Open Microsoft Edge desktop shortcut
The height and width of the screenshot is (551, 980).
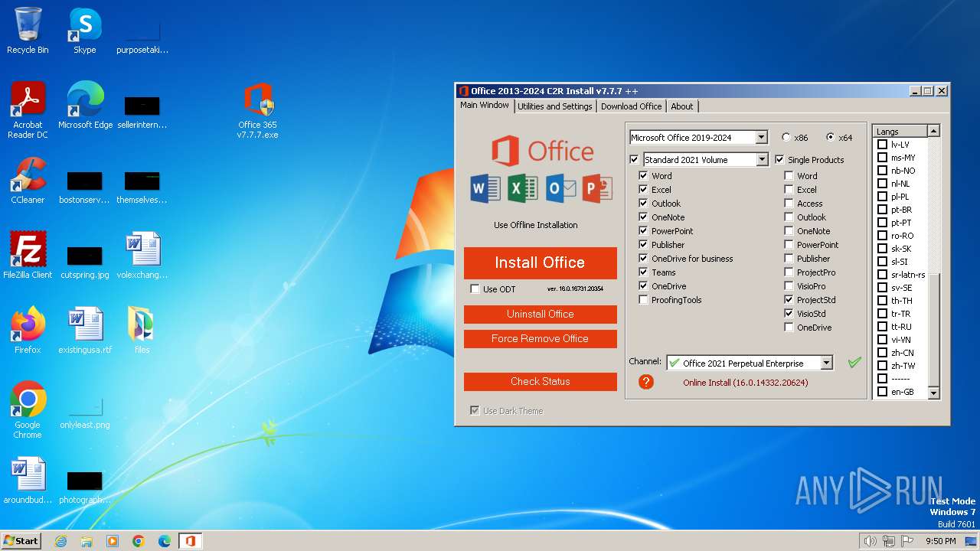[85, 105]
